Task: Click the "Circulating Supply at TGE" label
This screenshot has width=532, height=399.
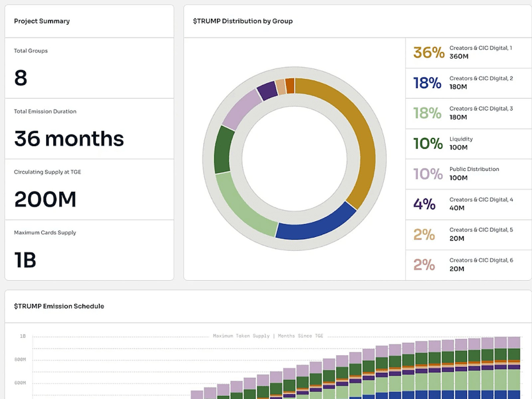Action: [48, 172]
